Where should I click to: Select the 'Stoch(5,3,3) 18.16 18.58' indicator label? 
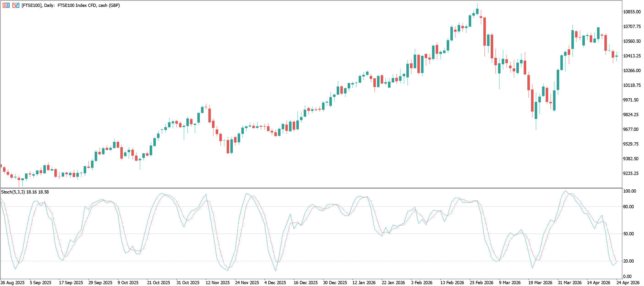pyautogui.click(x=25, y=192)
